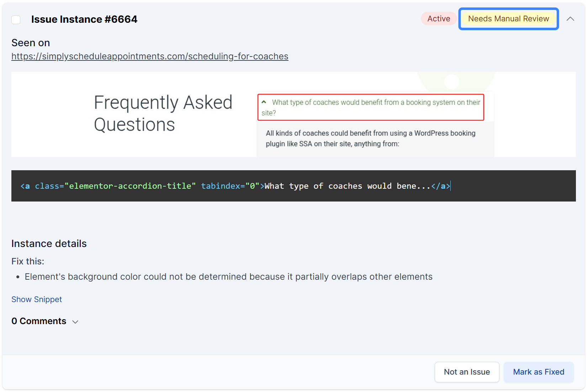Click the Issue Instance #6664 heading
This screenshot has width=588, height=392.
point(84,19)
